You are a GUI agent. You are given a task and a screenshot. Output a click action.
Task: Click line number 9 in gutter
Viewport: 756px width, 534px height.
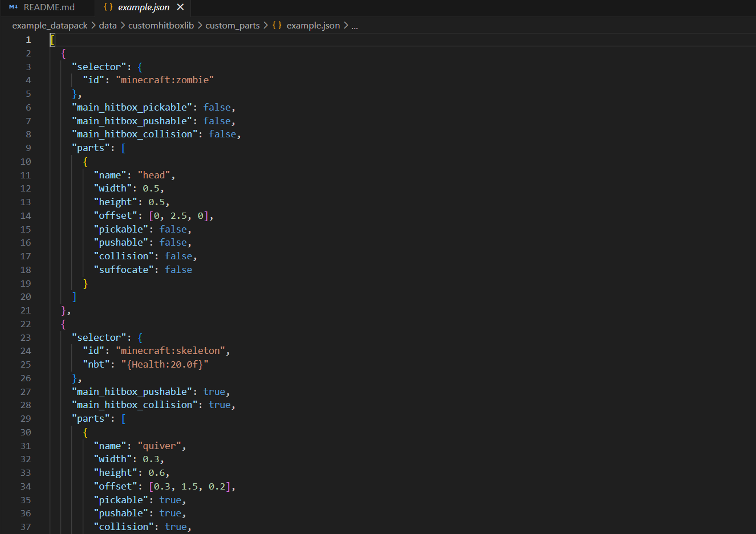[28, 148]
